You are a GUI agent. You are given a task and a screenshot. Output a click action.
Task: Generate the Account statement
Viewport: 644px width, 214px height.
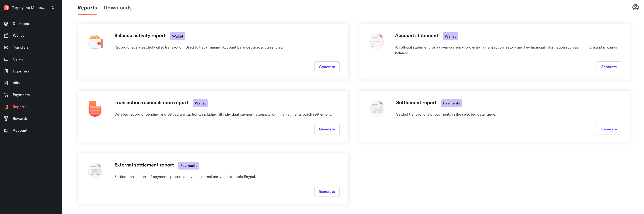pyautogui.click(x=608, y=67)
